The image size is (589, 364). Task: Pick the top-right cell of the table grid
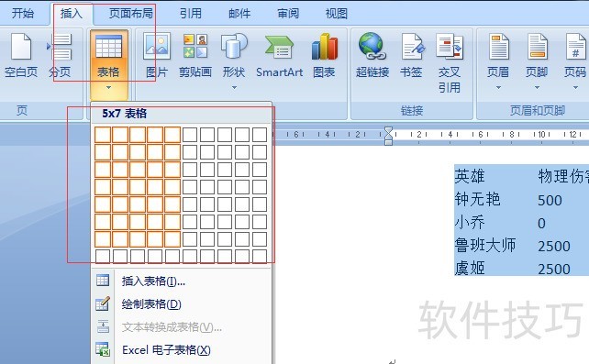pyautogui.click(x=260, y=135)
